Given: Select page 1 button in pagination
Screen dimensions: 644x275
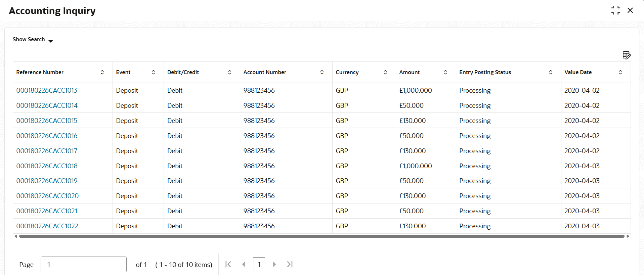Looking at the screenshot, I should pyautogui.click(x=259, y=265).
